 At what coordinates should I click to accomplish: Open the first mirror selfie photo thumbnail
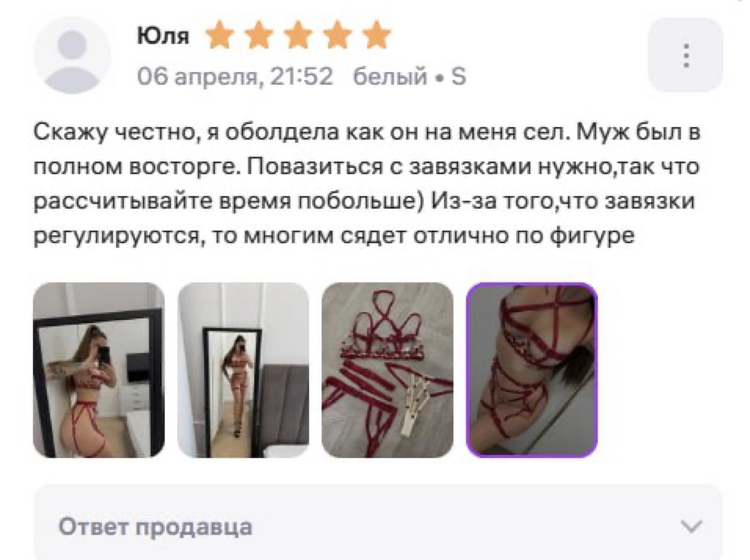coord(99,369)
